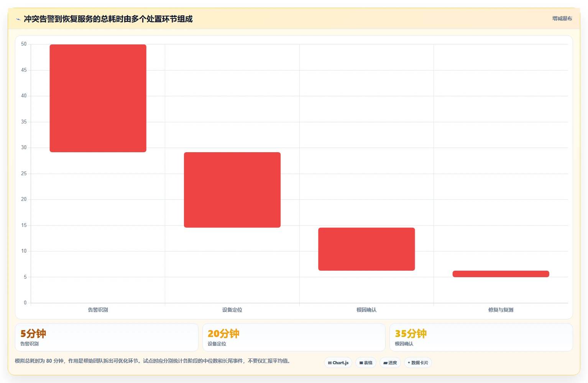
Task: Click the red 设备定位 waterfall bar
Action: 232,190
